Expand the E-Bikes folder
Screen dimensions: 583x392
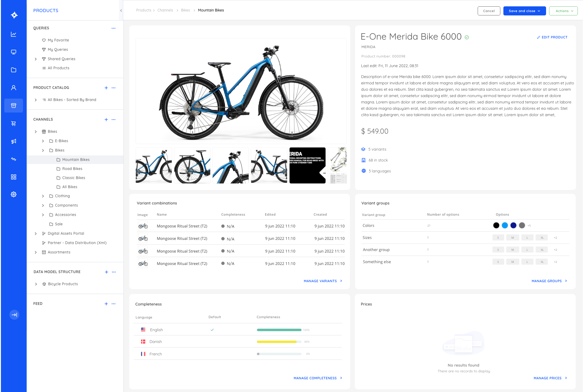tap(43, 141)
